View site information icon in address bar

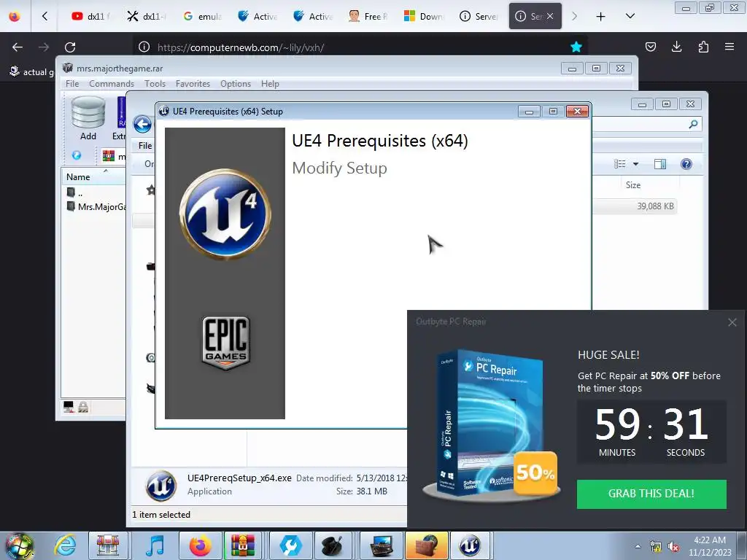[144, 47]
